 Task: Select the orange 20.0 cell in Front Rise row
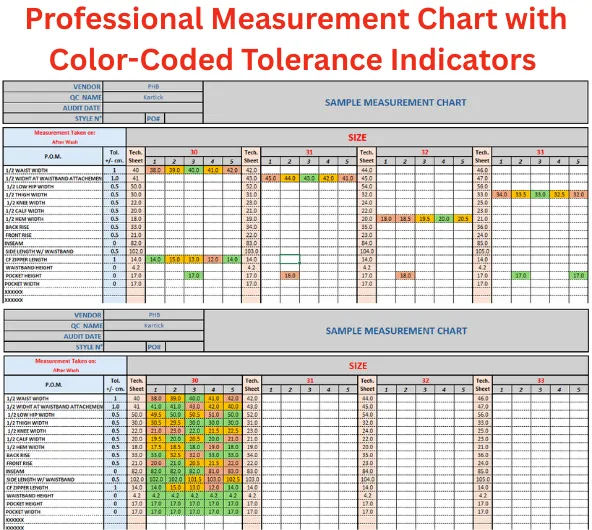[x=156, y=464]
